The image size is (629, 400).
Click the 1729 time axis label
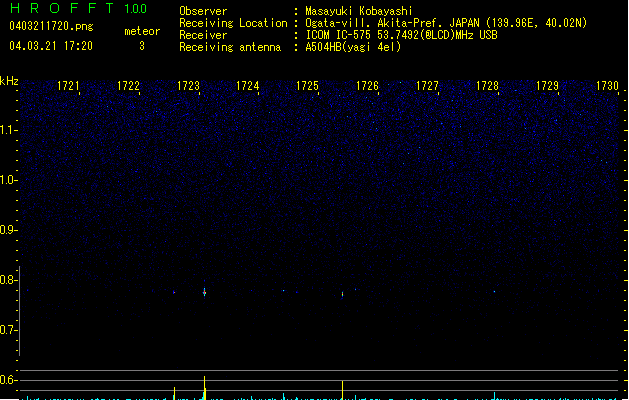(547, 86)
